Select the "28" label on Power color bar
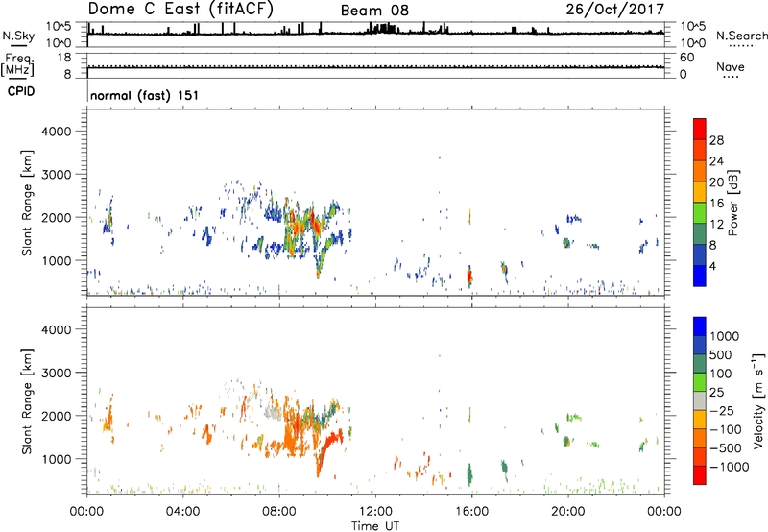 [x=716, y=140]
